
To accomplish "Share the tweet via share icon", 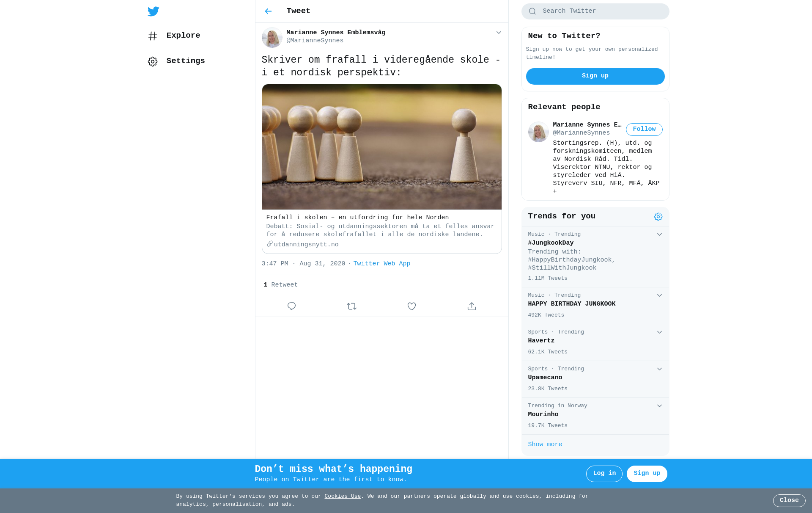I will click(472, 306).
